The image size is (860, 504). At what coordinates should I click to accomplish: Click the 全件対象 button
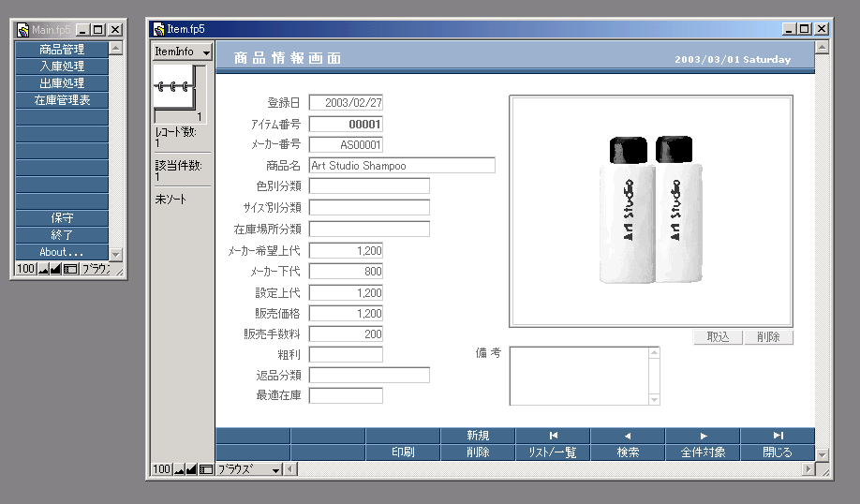703,452
